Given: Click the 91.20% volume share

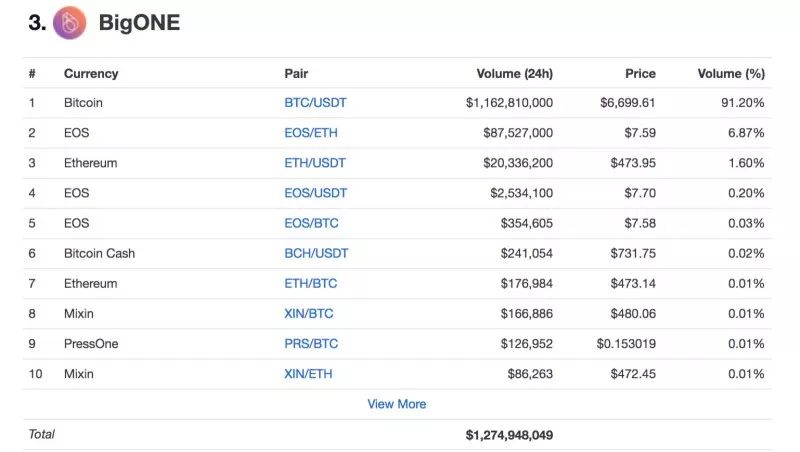Looking at the screenshot, I should (x=743, y=103).
